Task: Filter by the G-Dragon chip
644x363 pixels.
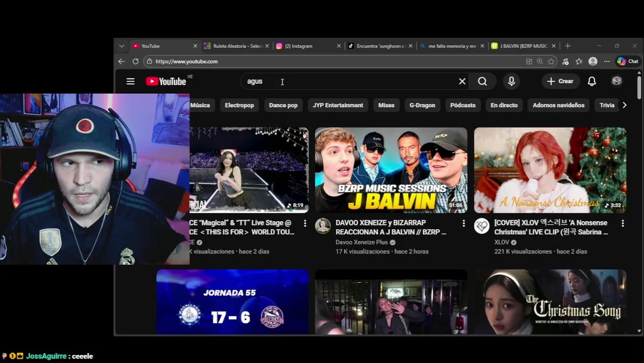Action: pyautogui.click(x=422, y=105)
